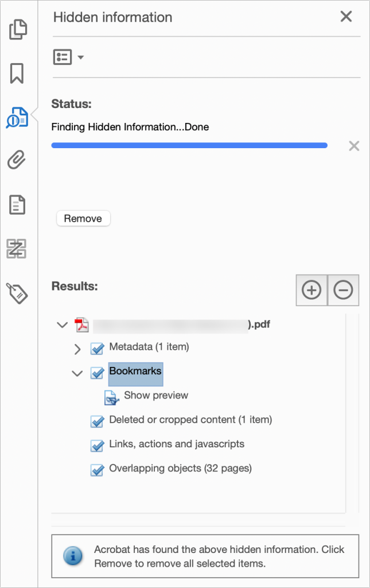Open the Order panel icon
The height and width of the screenshot is (588, 370).
17,249
